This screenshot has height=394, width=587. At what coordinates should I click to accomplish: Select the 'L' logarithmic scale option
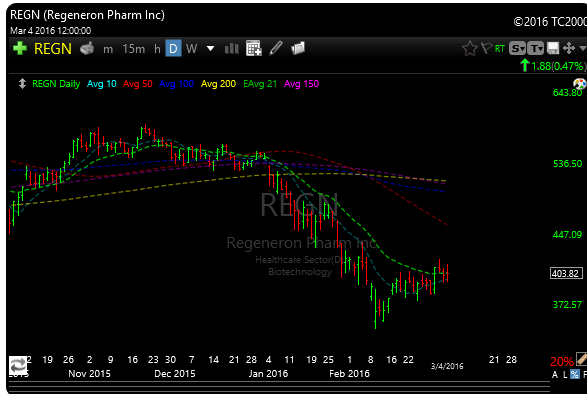(565, 374)
